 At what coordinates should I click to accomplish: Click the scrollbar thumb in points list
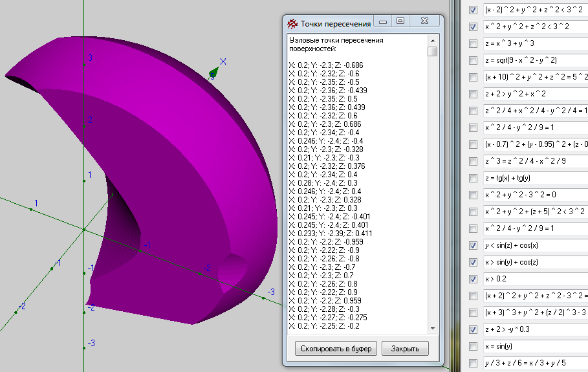point(432,52)
